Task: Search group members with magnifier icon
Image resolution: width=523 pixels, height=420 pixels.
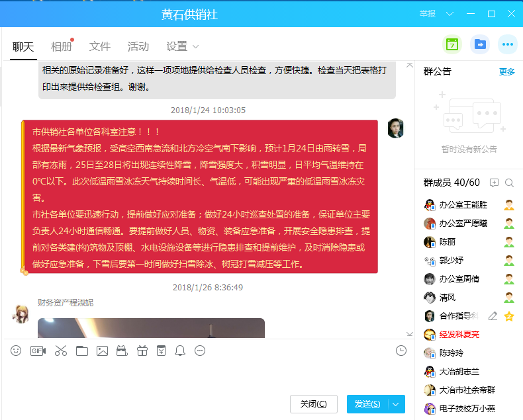Action: (x=509, y=183)
